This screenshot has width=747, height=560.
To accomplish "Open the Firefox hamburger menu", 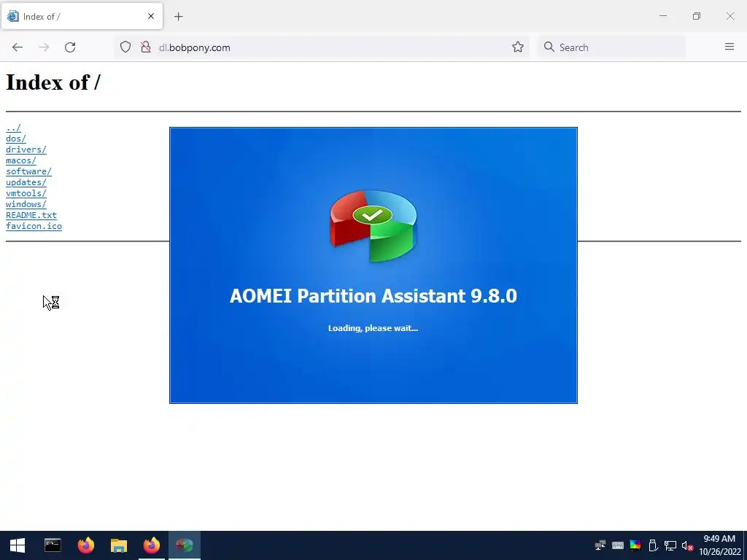I will [x=729, y=47].
